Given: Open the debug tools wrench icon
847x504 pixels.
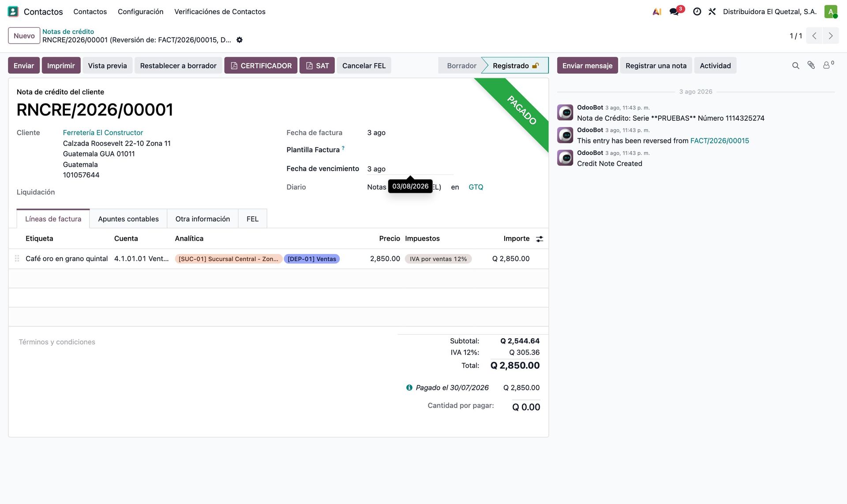Looking at the screenshot, I should [x=712, y=11].
